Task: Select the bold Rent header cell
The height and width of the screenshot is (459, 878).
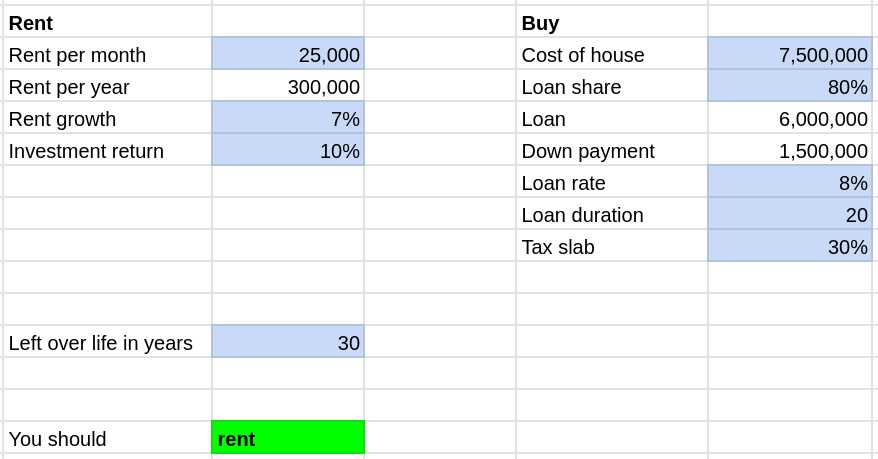Action: pyautogui.click(x=108, y=22)
